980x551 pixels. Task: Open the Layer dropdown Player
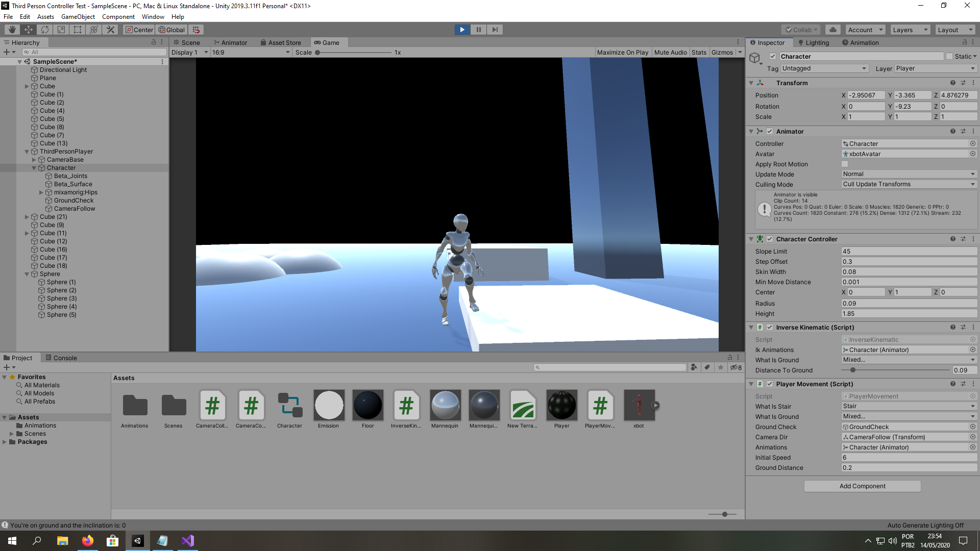coord(936,68)
